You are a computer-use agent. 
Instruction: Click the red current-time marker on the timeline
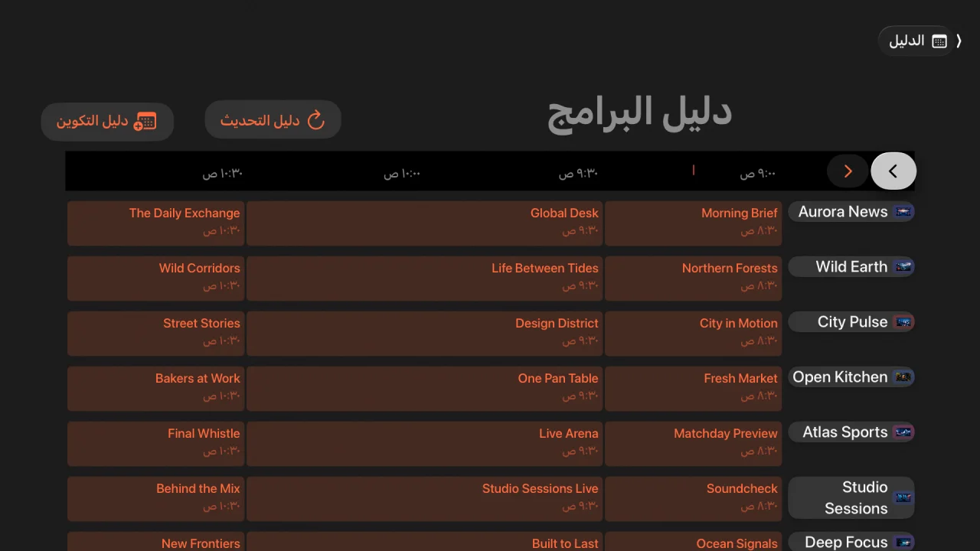pyautogui.click(x=694, y=170)
